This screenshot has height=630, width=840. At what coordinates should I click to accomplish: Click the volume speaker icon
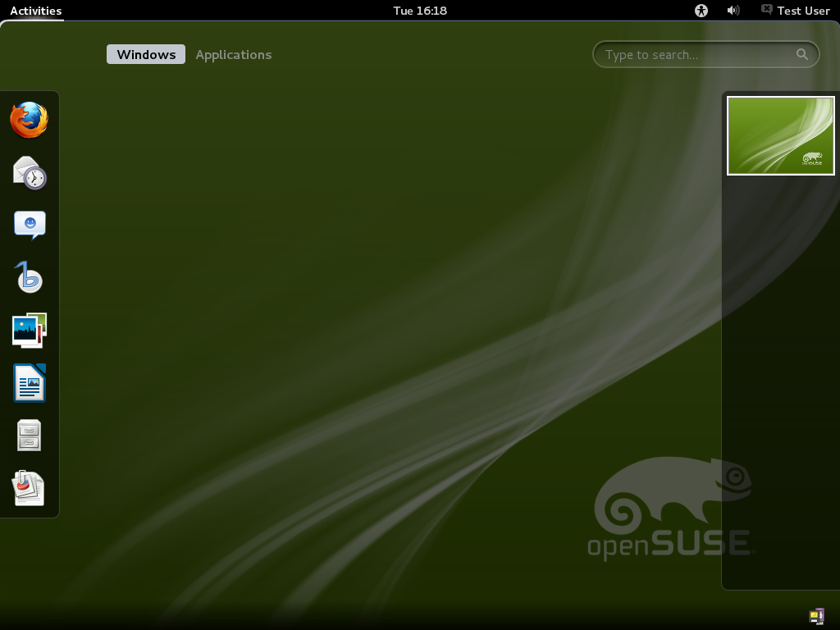[733, 11]
